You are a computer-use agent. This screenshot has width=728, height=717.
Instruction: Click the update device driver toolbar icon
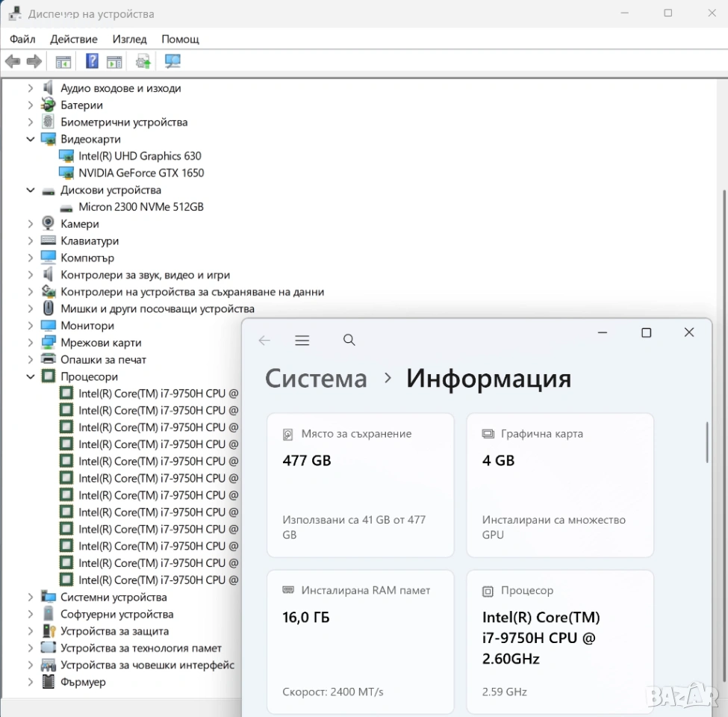tap(143, 61)
